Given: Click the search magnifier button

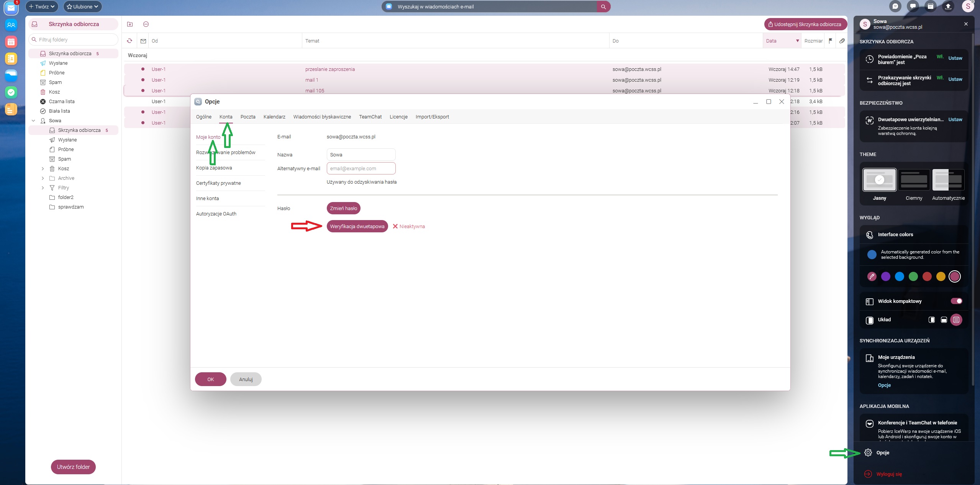Looking at the screenshot, I should click(603, 7).
